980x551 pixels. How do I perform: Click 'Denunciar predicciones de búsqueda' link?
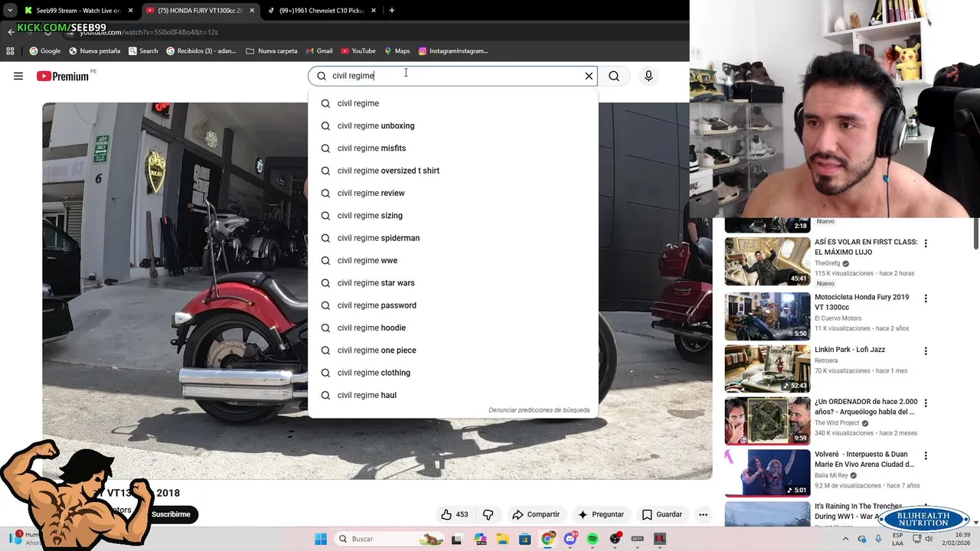[539, 410]
